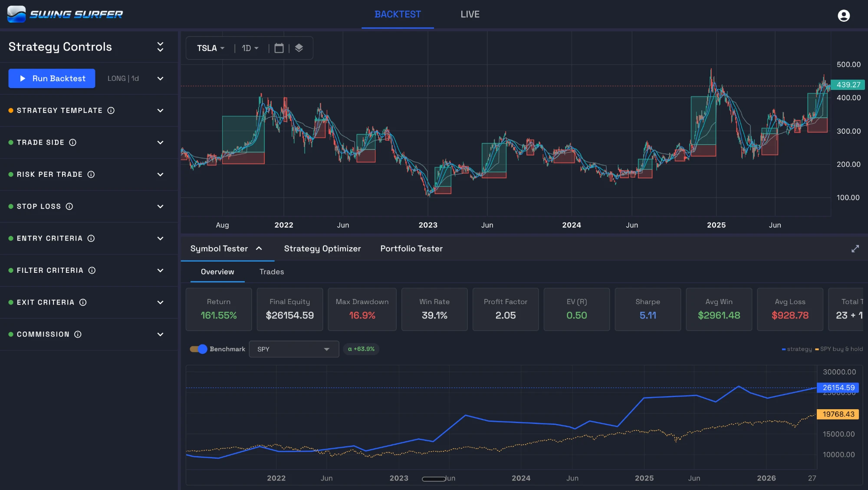
Task: Expand the results panel to fullscreen
Action: tap(855, 248)
